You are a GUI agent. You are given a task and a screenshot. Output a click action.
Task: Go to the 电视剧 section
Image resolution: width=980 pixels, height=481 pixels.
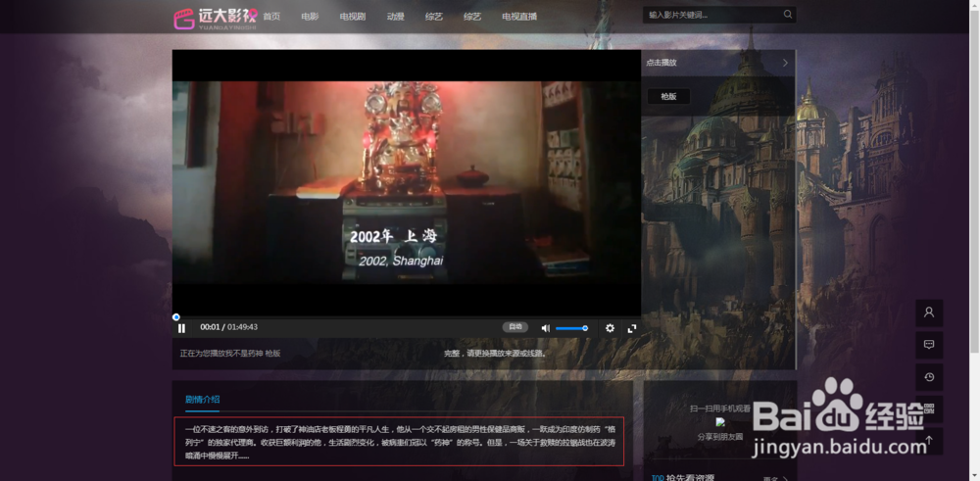[x=353, y=17]
